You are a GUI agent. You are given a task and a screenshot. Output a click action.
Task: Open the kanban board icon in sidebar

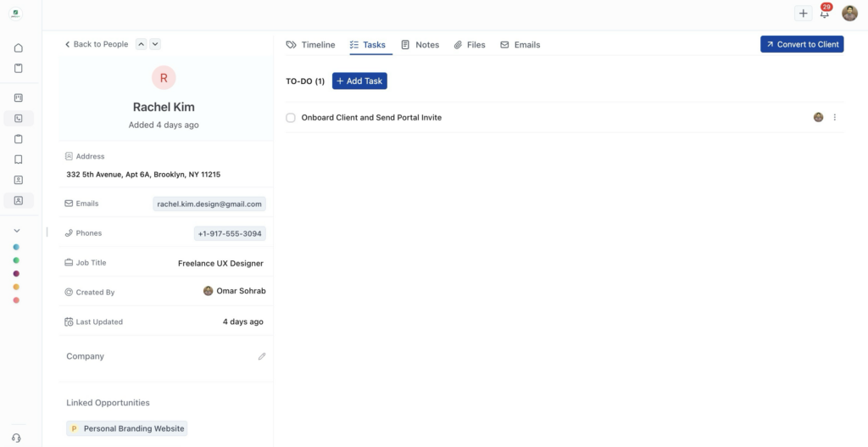pyautogui.click(x=19, y=98)
